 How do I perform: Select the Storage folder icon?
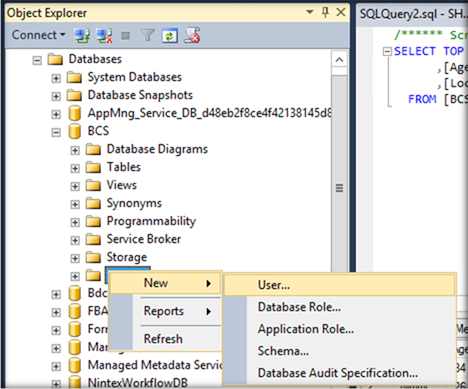[93, 257]
